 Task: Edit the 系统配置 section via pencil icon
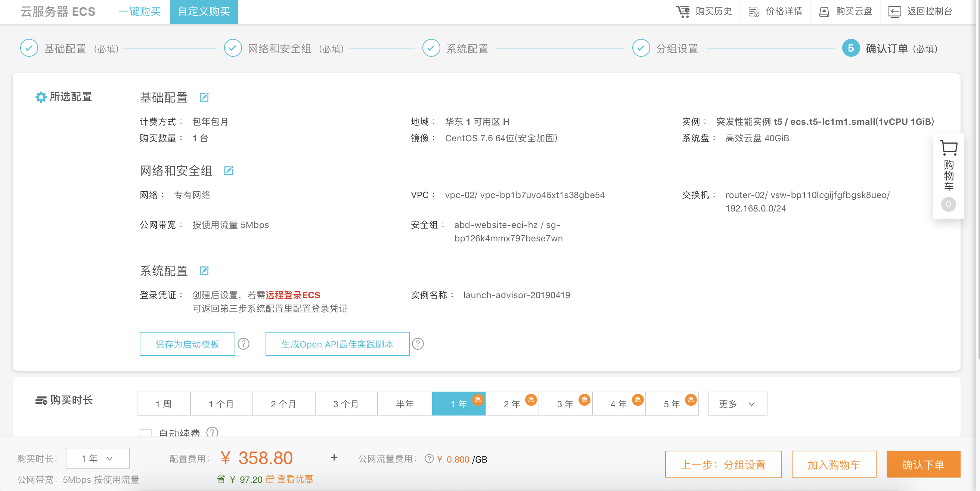[x=204, y=271]
